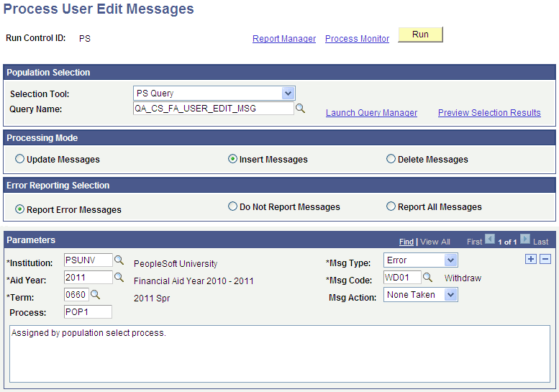Click the Withdraw message description
This screenshot has height=392, width=559.
click(463, 278)
